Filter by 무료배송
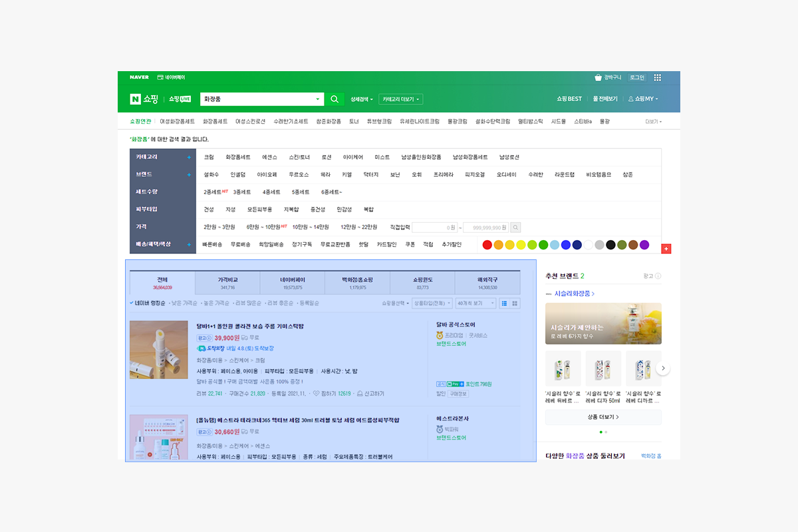 coord(239,245)
